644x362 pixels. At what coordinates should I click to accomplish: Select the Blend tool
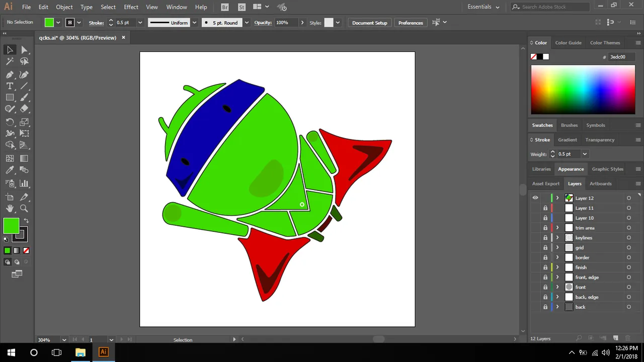tap(24, 170)
